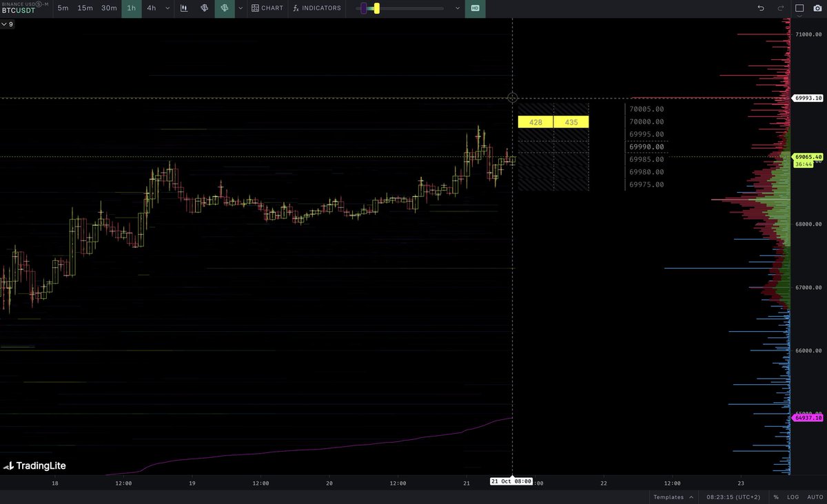Select the 30m timeframe
The height and width of the screenshot is (504, 827).
coord(109,8)
